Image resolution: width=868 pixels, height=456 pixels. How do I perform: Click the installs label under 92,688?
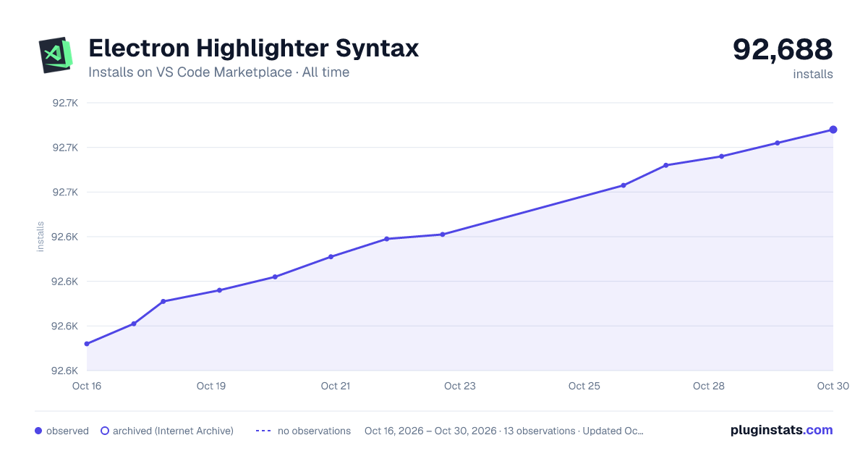pyautogui.click(x=813, y=74)
